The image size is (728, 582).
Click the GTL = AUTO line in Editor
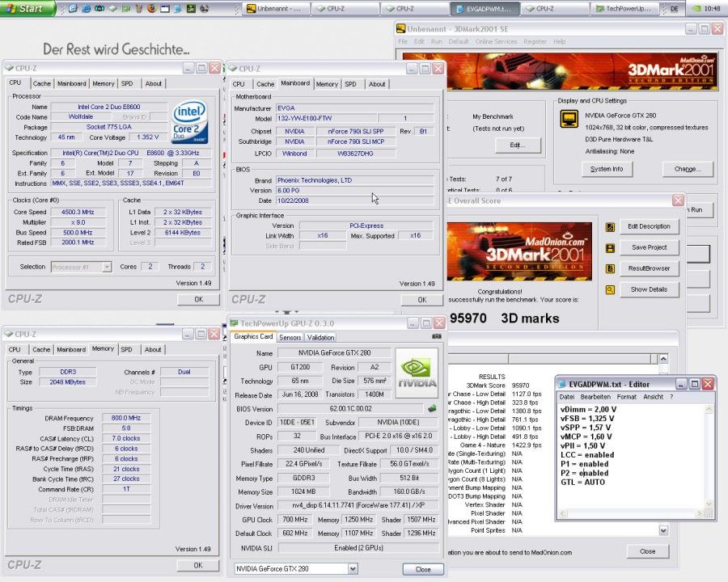(582, 483)
